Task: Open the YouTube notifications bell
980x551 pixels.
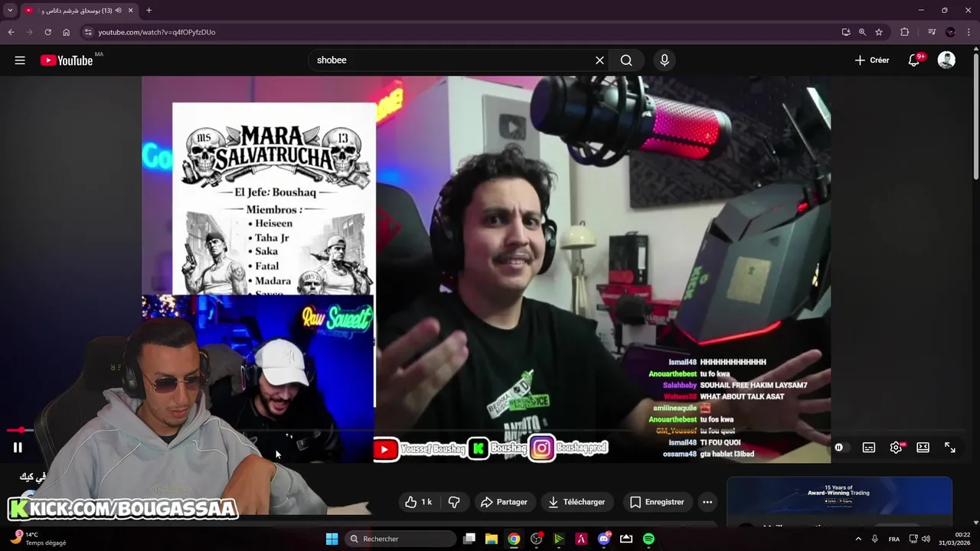Action: point(914,60)
